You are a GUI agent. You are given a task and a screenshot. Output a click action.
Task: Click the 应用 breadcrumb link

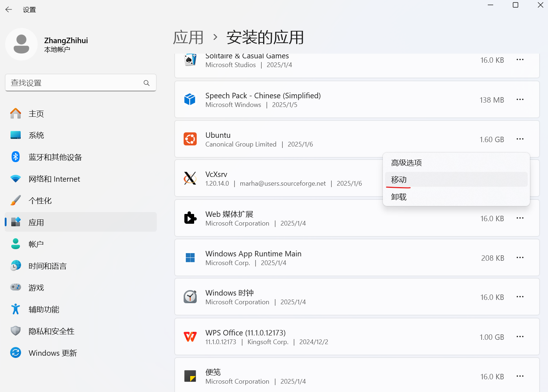coord(188,37)
